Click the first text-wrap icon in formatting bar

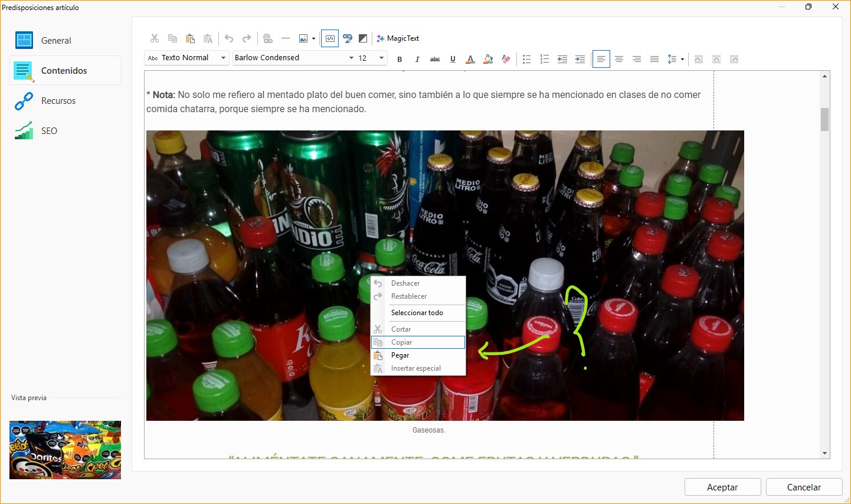coord(699,59)
